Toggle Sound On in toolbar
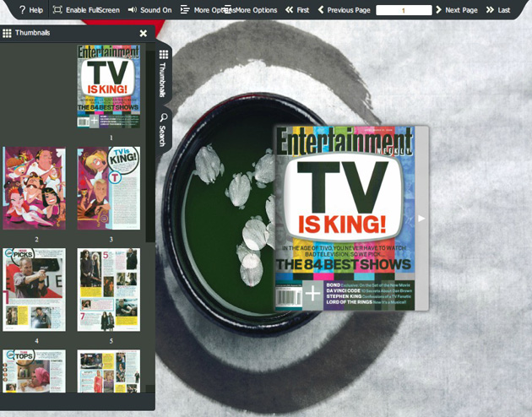 149,10
